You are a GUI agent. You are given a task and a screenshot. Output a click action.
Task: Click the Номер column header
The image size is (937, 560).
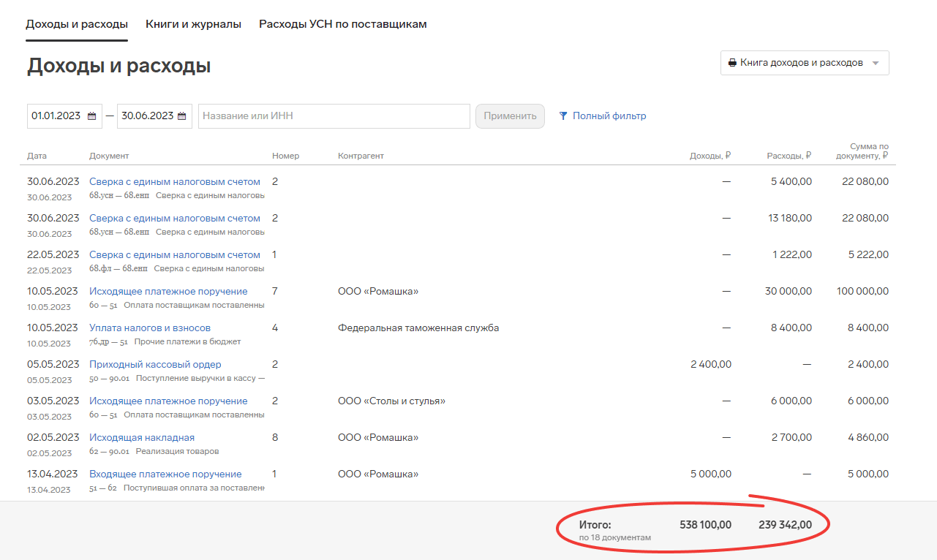(285, 156)
